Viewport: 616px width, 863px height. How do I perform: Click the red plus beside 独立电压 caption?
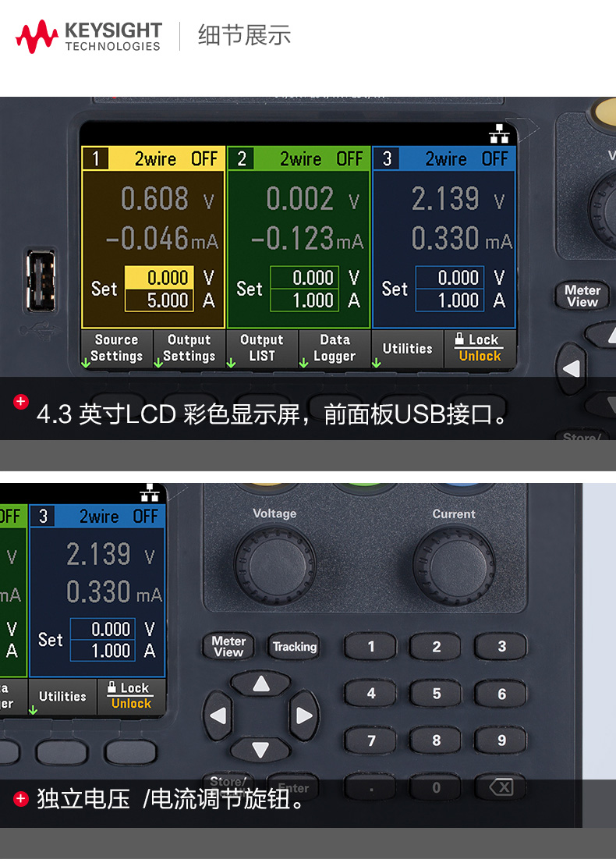pos(21,798)
